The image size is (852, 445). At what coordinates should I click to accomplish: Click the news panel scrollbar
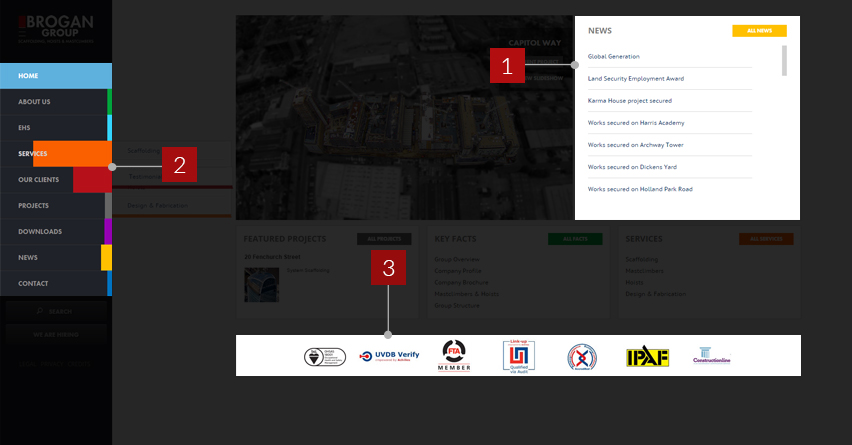(784, 61)
